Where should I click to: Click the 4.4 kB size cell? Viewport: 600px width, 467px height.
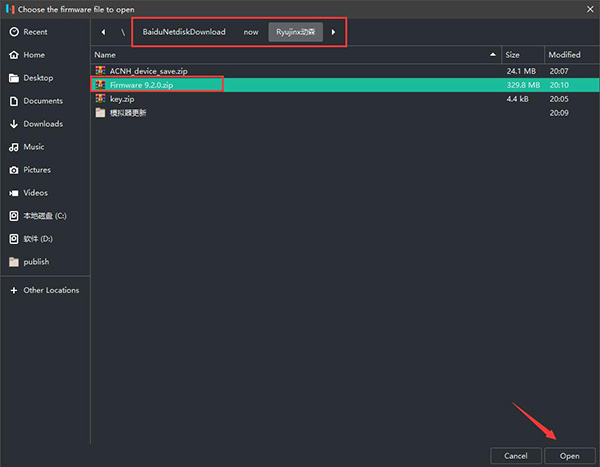pyautogui.click(x=517, y=99)
